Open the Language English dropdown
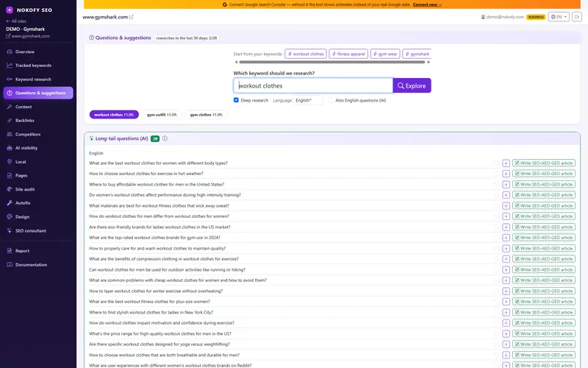The image size is (588, 368). 308,100
